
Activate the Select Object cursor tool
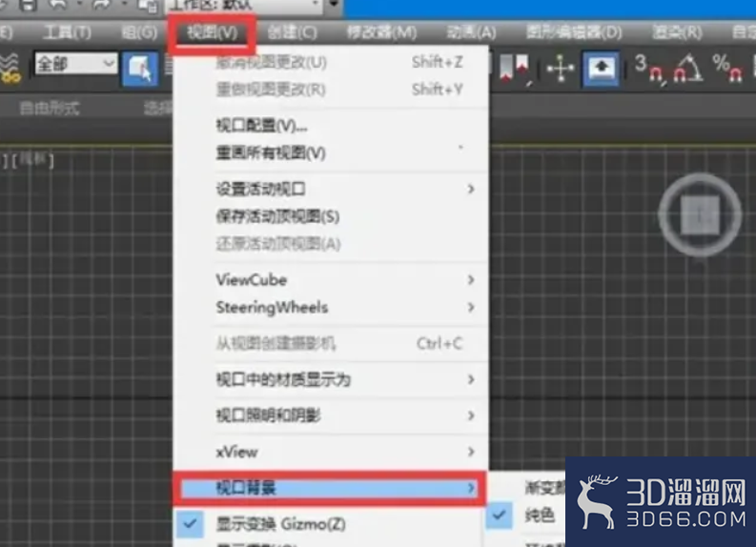[x=140, y=69]
